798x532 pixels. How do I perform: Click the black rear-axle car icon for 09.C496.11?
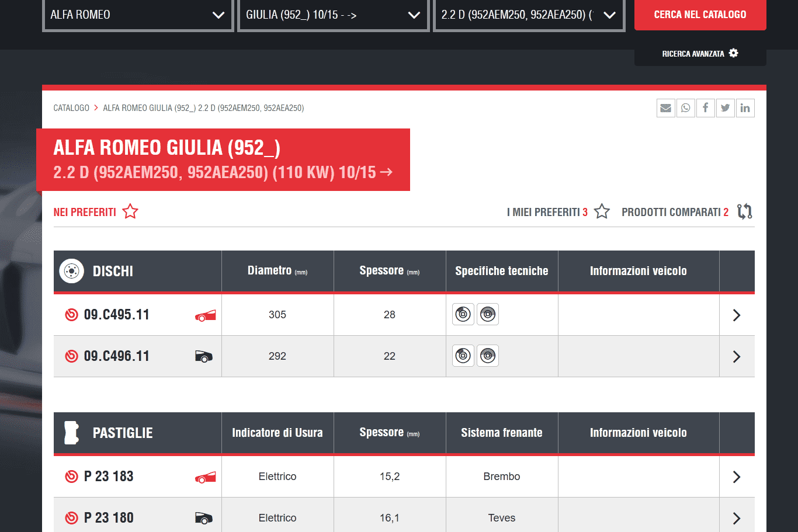click(x=204, y=356)
